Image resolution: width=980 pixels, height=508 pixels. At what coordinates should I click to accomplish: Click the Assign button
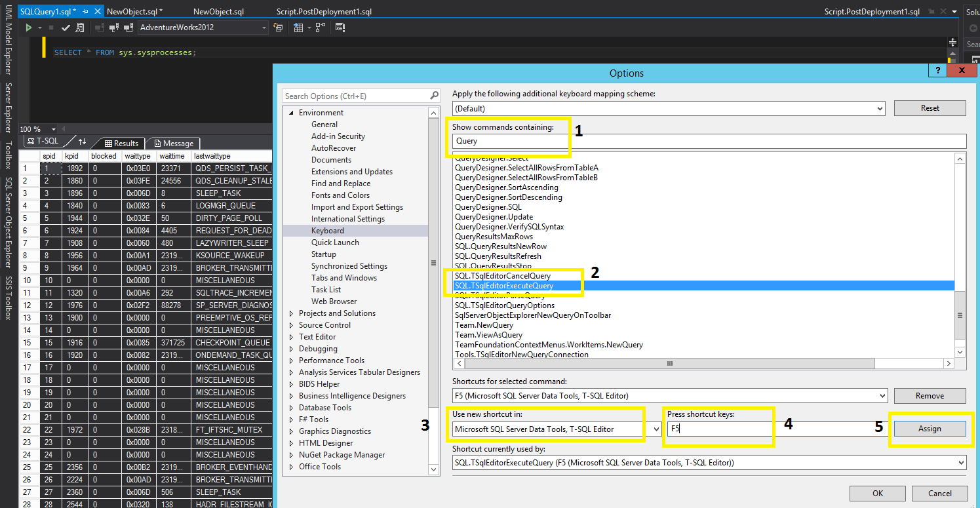tap(930, 428)
